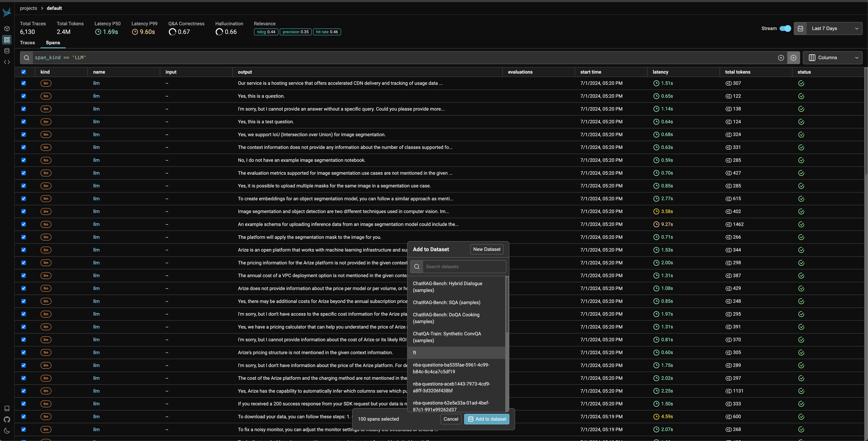Image resolution: width=868 pixels, height=441 pixels.
Task: Clear the span filter query
Action: [x=781, y=58]
